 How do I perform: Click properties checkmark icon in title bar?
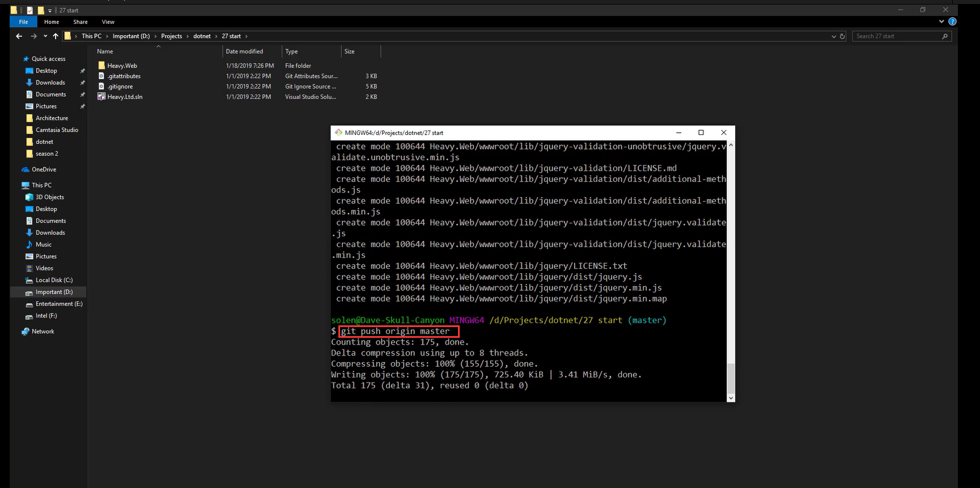coord(30,10)
